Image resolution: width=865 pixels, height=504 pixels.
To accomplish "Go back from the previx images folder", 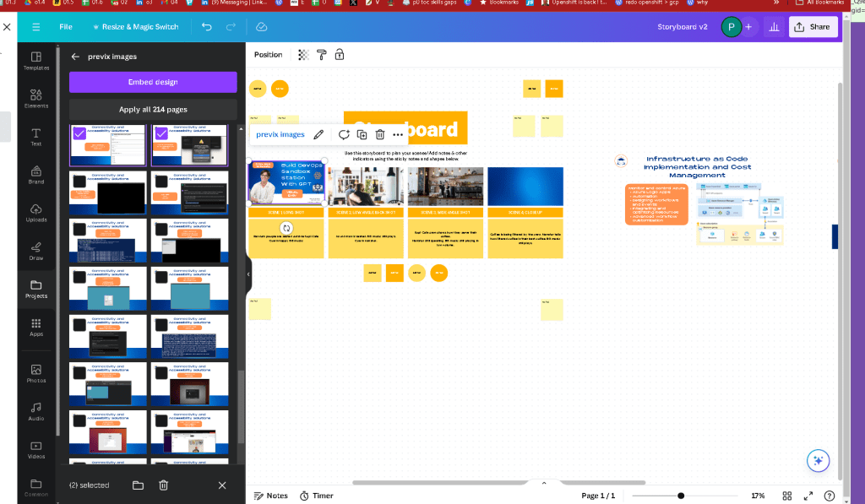I will point(75,57).
